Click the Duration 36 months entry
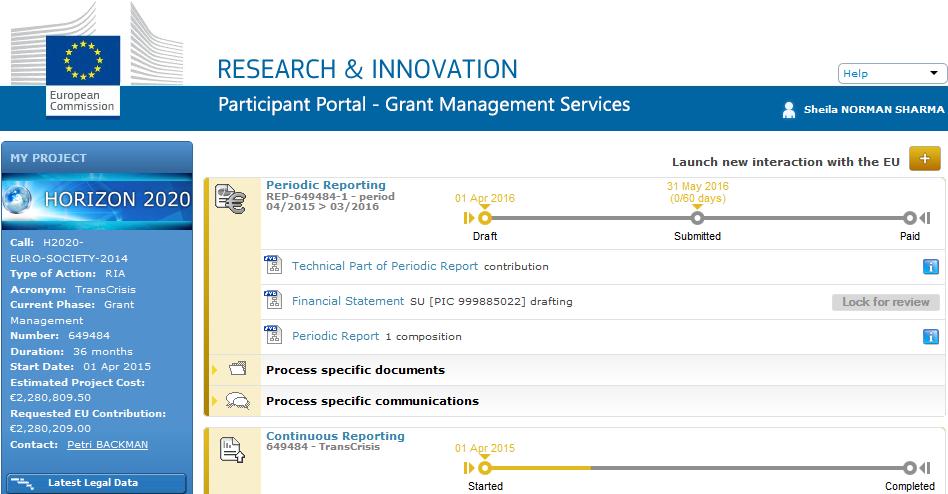This screenshot has width=948, height=494. pyautogui.click(x=71, y=351)
